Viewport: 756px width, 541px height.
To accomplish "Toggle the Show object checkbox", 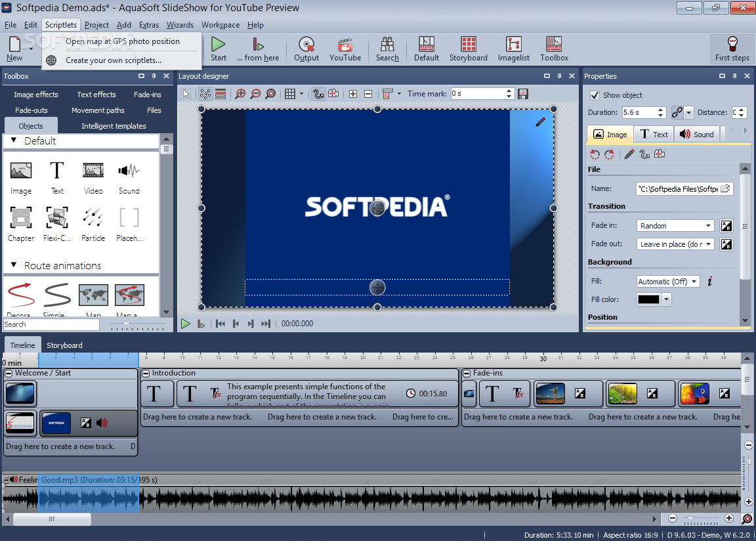I will pos(595,95).
